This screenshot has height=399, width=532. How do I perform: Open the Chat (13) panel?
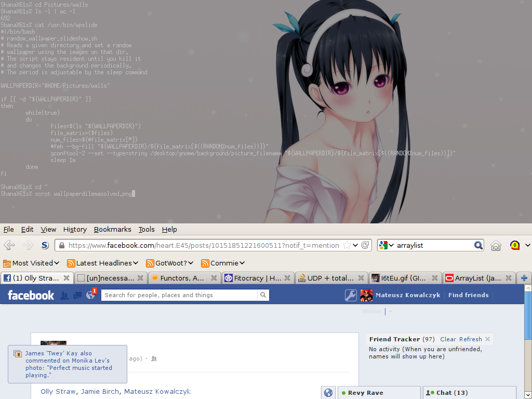click(x=470, y=393)
